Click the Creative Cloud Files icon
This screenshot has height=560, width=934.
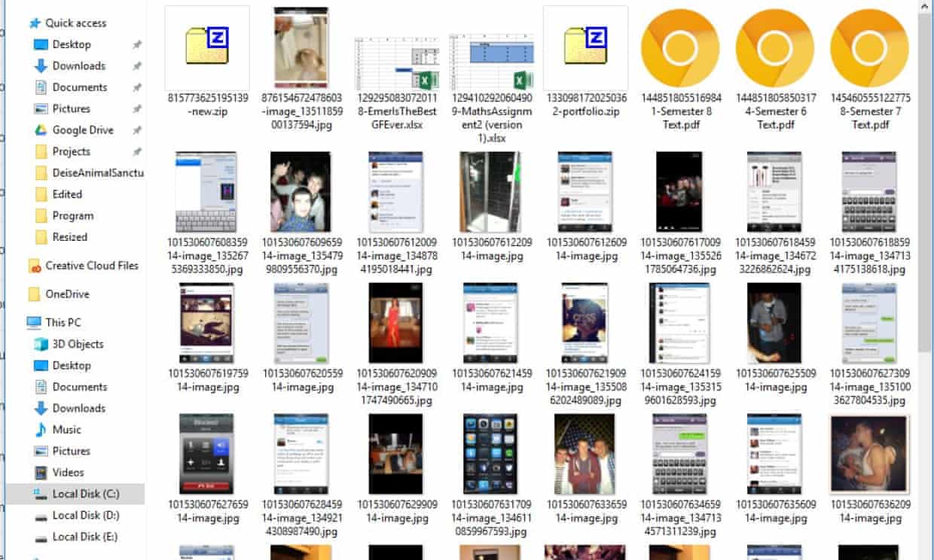click(x=35, y=266)
